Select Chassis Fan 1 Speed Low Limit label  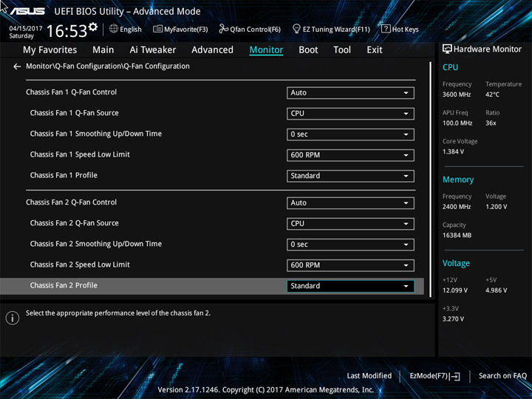pos(80,154)
